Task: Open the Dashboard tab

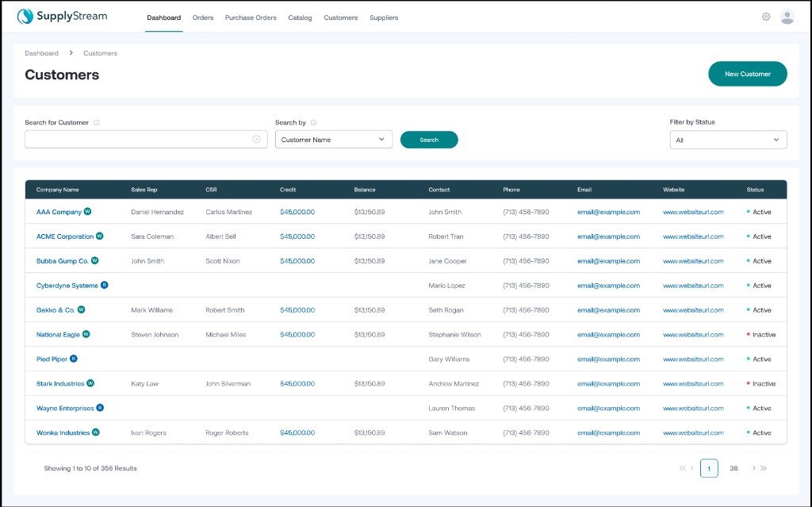Action: coord(163,17)
